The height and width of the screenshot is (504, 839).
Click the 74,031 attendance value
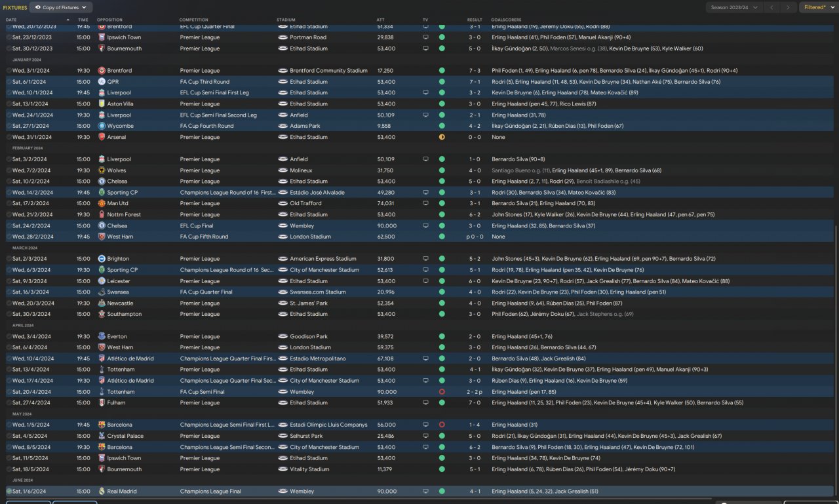click(x=386, y=204)
